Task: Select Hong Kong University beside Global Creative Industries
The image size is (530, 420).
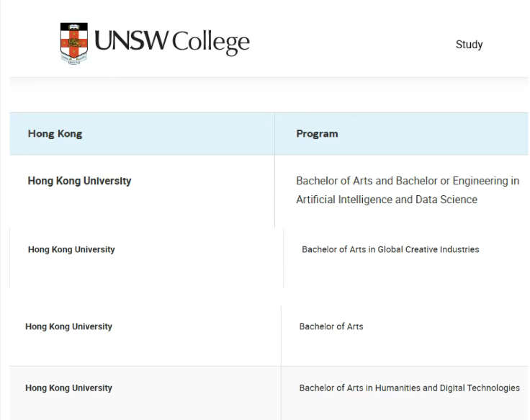Action: [71, 250]
